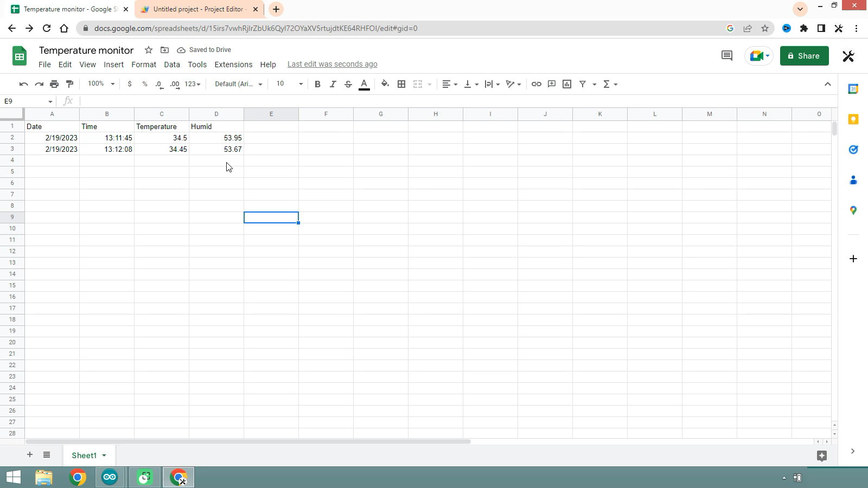Open File Explorer from the taskbar
The height and width of the screenshot is (488, 868).
(x=44, y=477)
